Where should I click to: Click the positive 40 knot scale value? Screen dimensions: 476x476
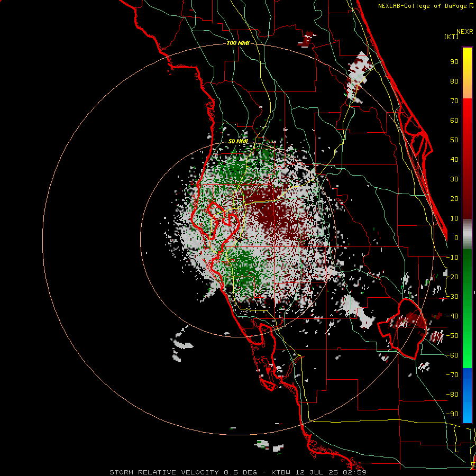[454, 159]
